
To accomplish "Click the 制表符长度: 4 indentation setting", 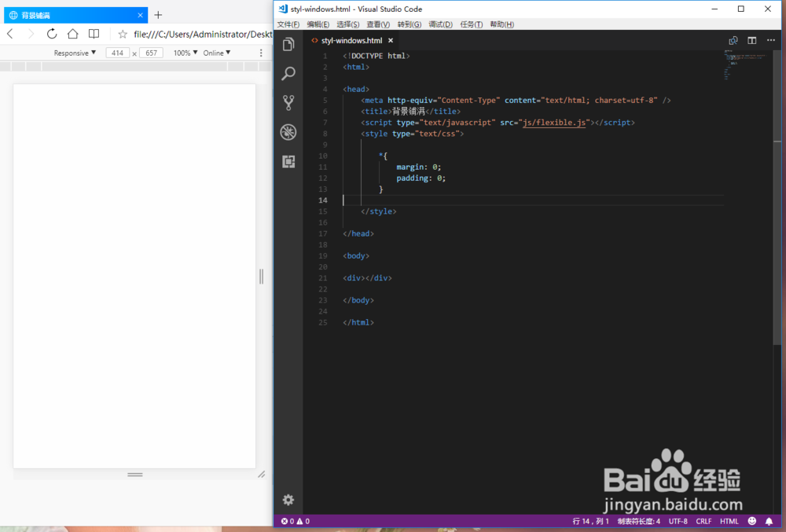I will tap(638, 521).
